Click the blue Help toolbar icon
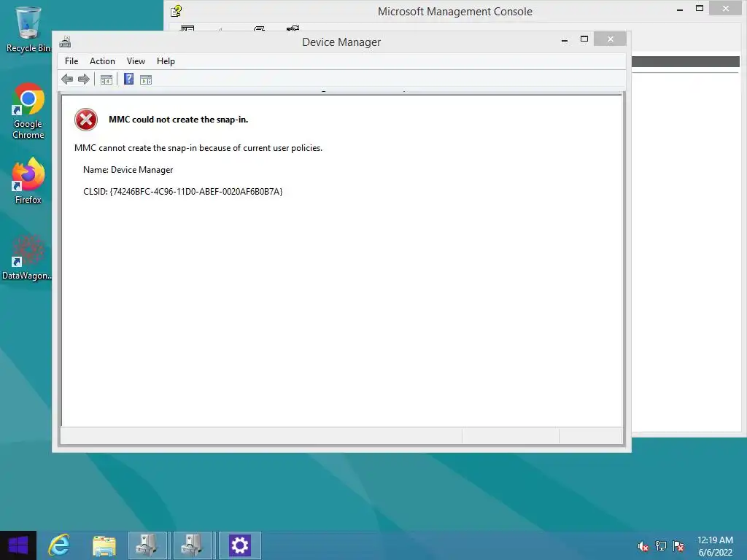Image resolution: width=747 pixels, height=560 pixels. [x=128, y=79]
